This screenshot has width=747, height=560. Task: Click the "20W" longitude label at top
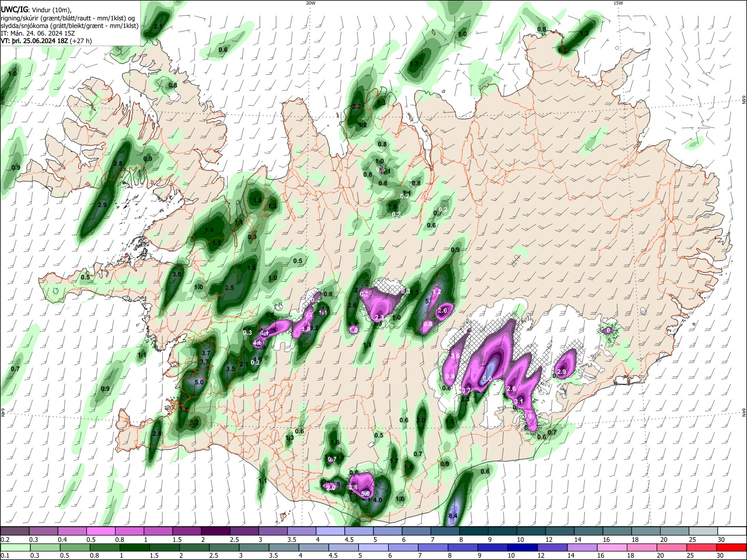[310, 3]
